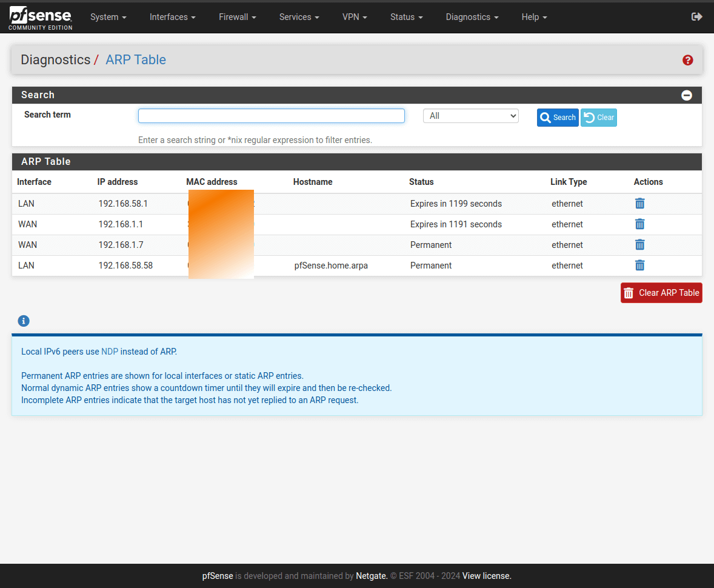Screen dimensions: 714x588
Task: Toggle the blue info icon
Action: pyautogui.click(x=24, y=321)
